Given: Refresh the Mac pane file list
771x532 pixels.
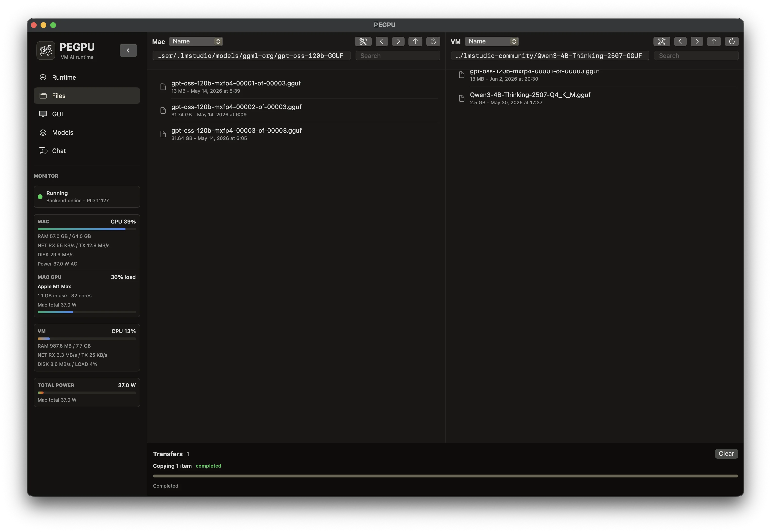Looking at the screenshot, I should pos(433,41).
